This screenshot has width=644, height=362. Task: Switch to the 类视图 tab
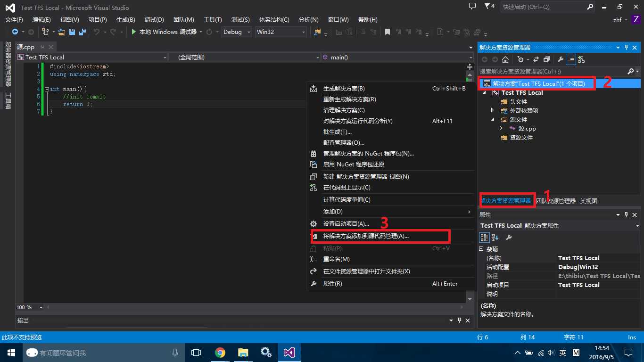point(588,201)
